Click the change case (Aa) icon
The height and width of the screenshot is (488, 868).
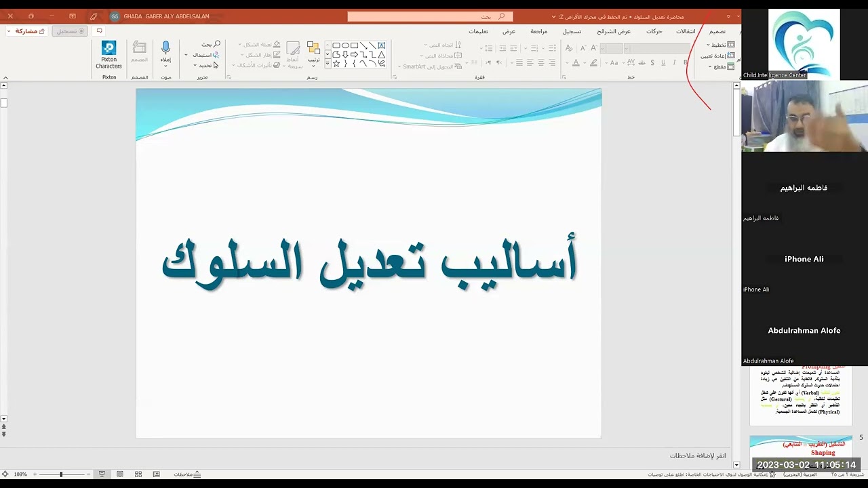(614, 62)
